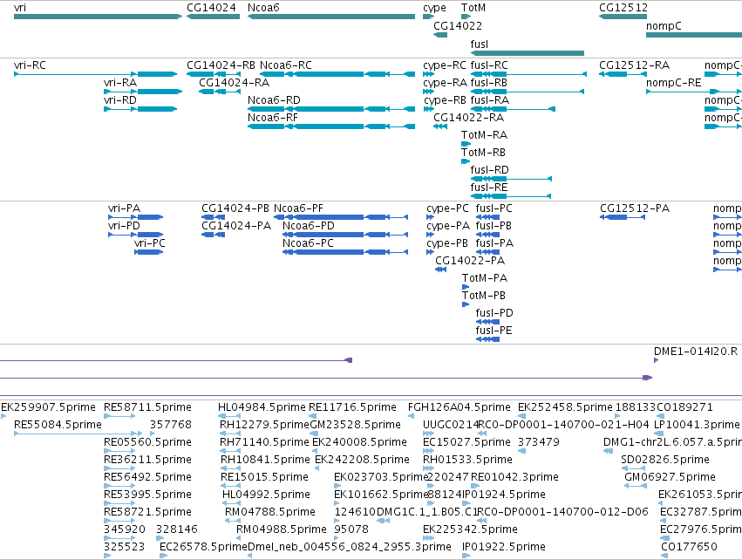Screen dimensions: 742x560
Task: Open EST RE55084.5prime label
Action: pos(58,425)
